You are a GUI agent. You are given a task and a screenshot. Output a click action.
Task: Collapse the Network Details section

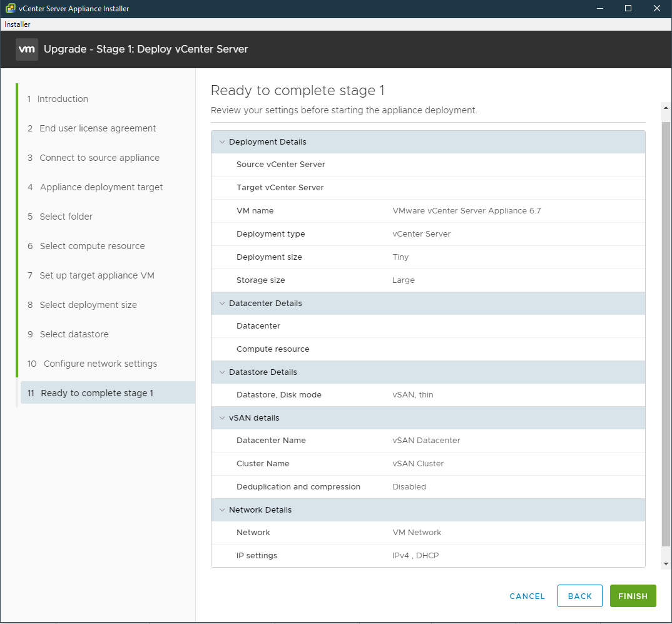tap(223, 509)
